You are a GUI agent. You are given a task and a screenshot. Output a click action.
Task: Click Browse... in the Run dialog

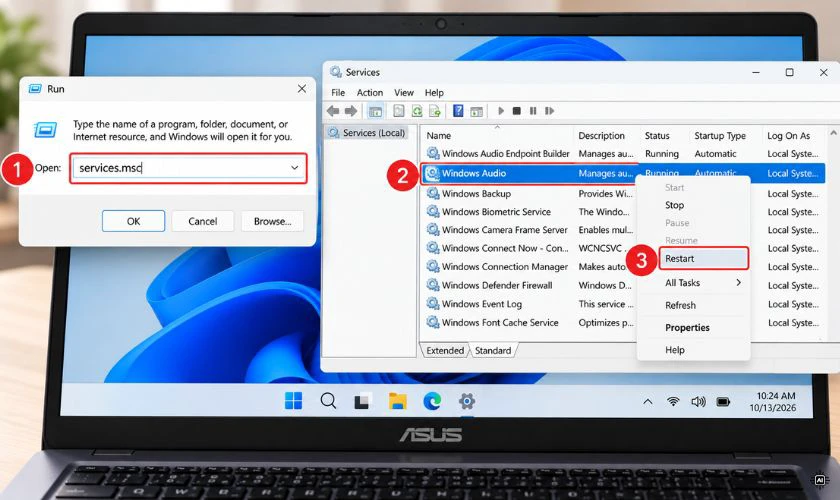(x=272, y=221)
